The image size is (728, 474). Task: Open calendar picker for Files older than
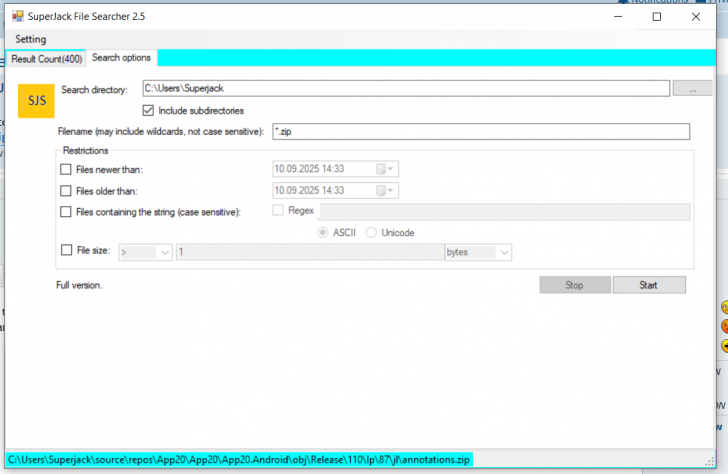pyautogui.click(x=385, y=190)
